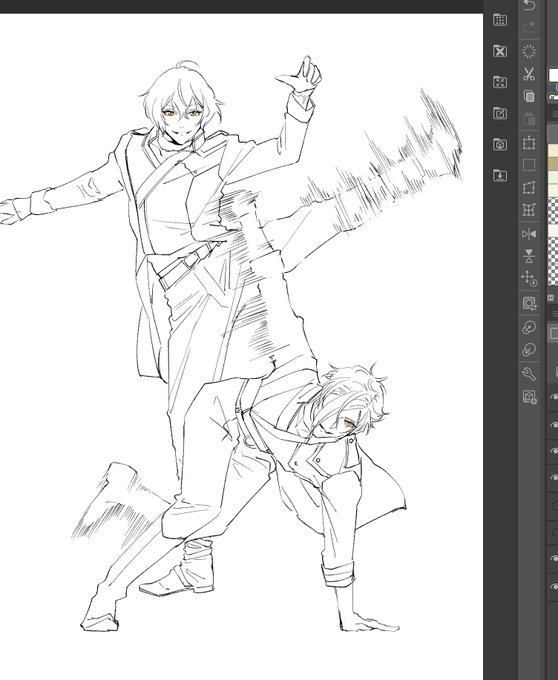This screenshot has height=680, width=558.
Task: Click the greyed-out Paste clipboard icon
Action: point(529,118)
